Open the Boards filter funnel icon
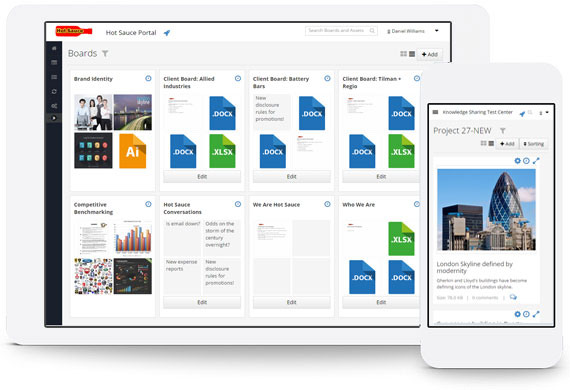This screenshot has width=570, height=390. [x=105, y=54]
